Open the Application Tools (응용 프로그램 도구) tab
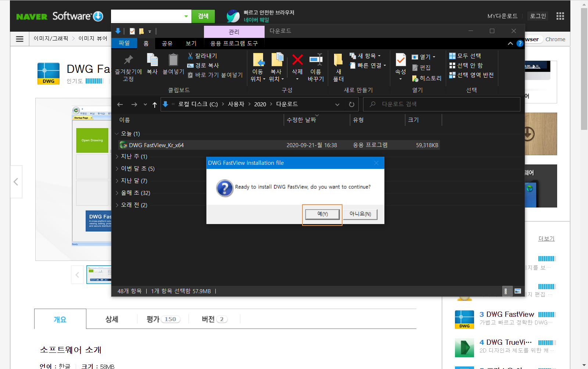The image size is (588, 369). [234, 43]
